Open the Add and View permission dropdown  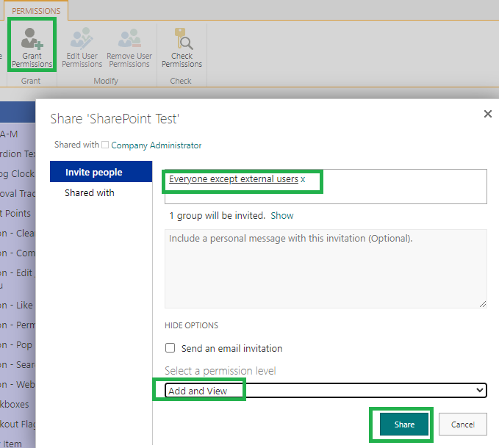[326, 391]
